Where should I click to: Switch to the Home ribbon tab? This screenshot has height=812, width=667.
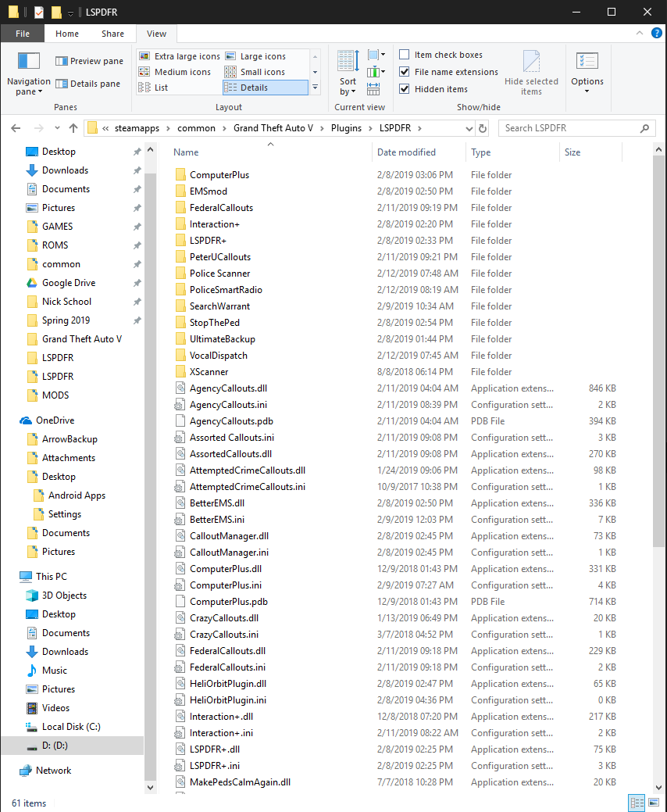tap(67, 34)
